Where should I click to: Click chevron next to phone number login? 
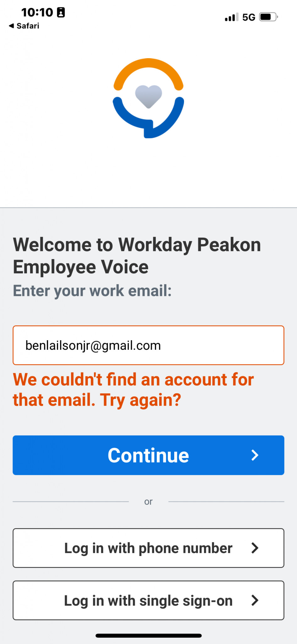255,548
